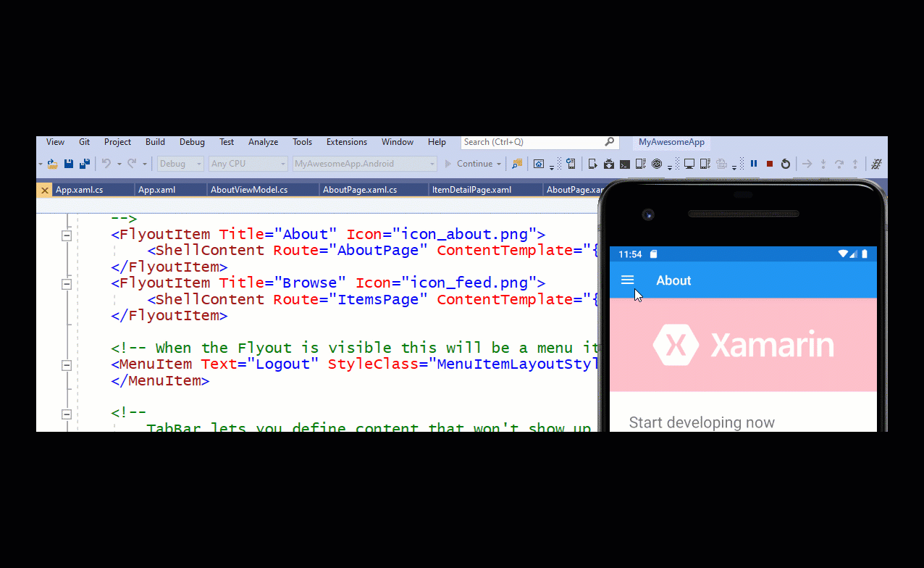This screenshot has height=568, width=924.
Task: Open the Tools menu
Action: click(302, 142)
